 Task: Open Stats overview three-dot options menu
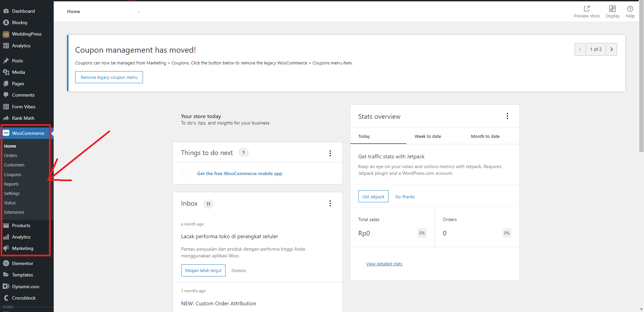(507, 116)
